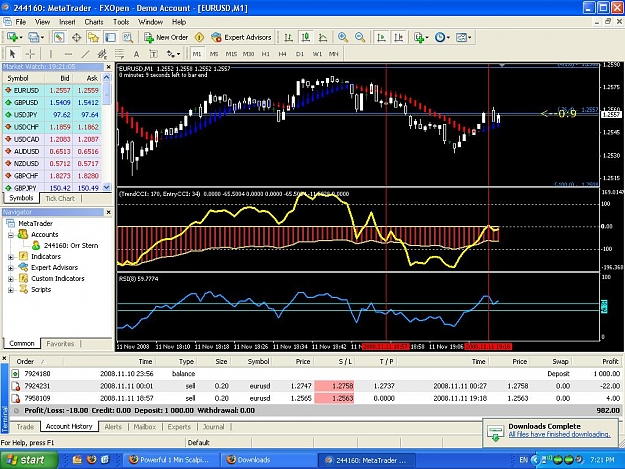Select order 7958109 row
This screenshot has height=469, width=625.
pos(315,398)
